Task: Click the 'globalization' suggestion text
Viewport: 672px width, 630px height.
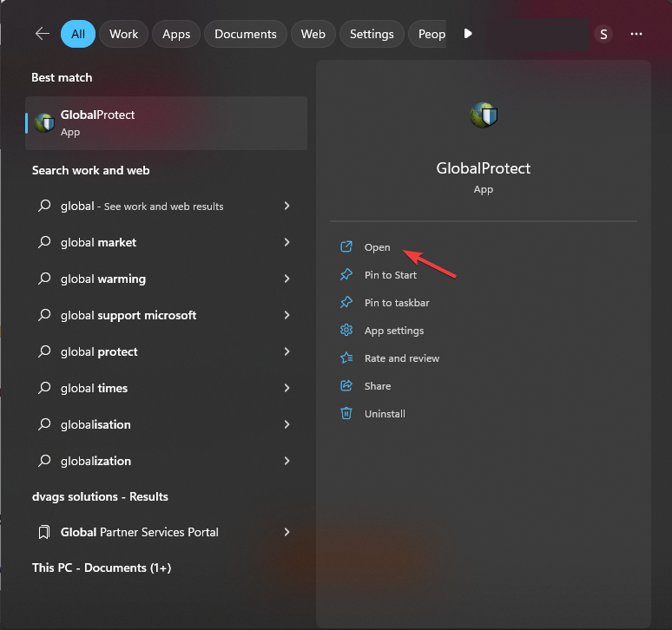Action: click(x=96, y=461)
